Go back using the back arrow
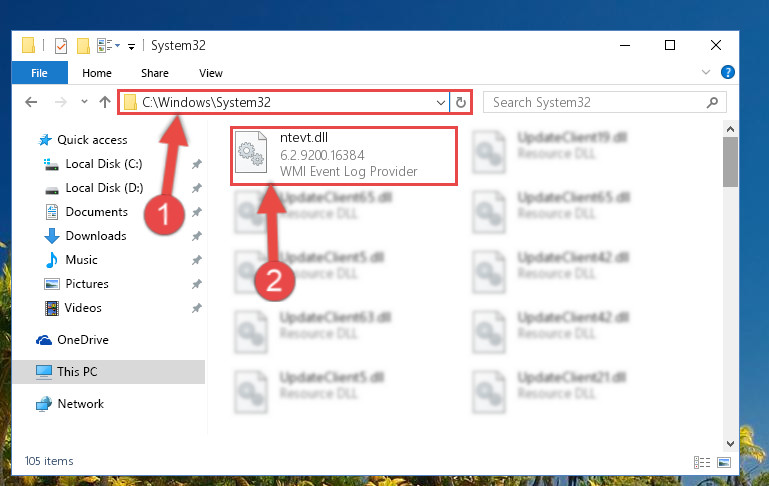This screenshot has height=486, width=769. (x=31, y=102)
